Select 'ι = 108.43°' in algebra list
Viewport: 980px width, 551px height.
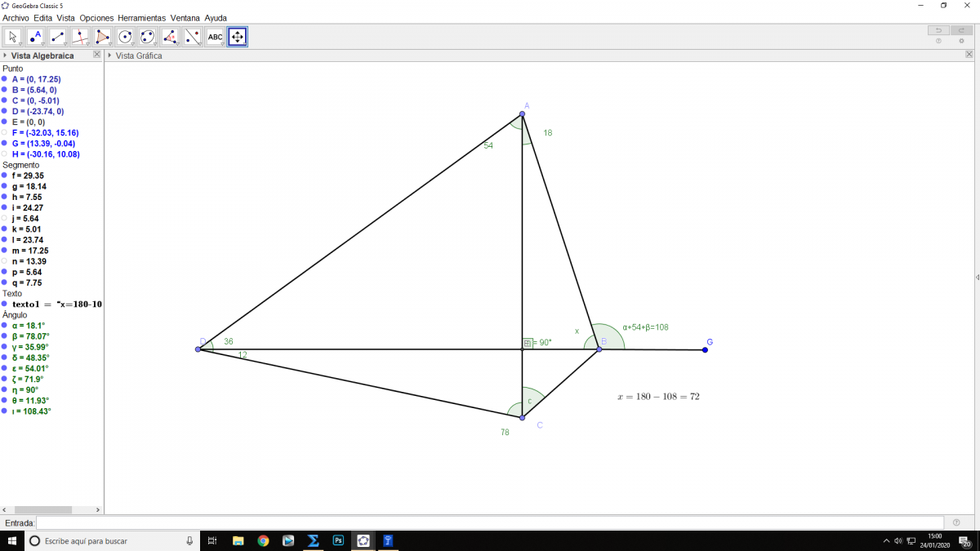31,411
